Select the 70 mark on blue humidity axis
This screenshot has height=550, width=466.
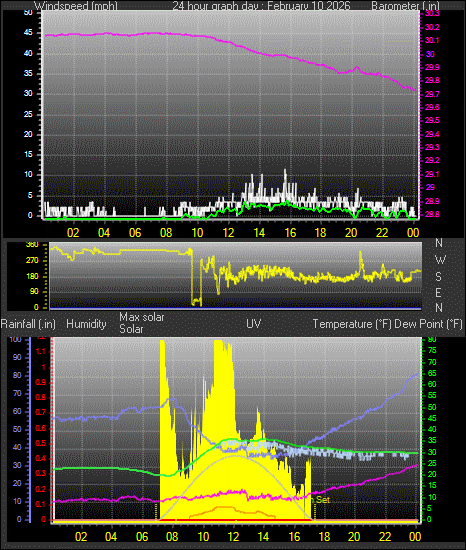coord(17,393)
